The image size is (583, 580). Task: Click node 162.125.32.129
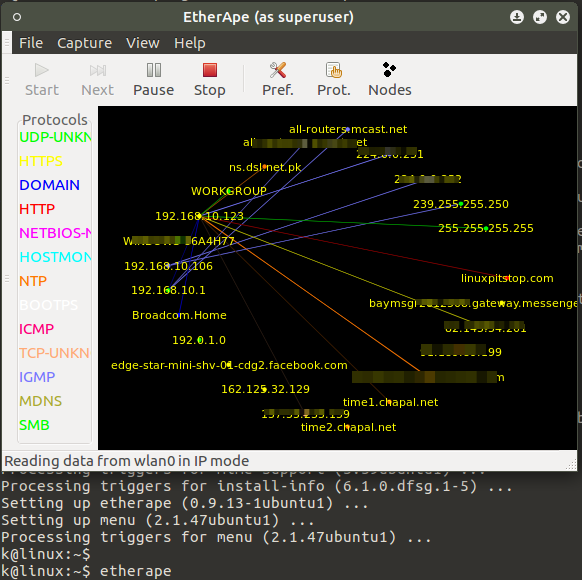click(265, 389)
